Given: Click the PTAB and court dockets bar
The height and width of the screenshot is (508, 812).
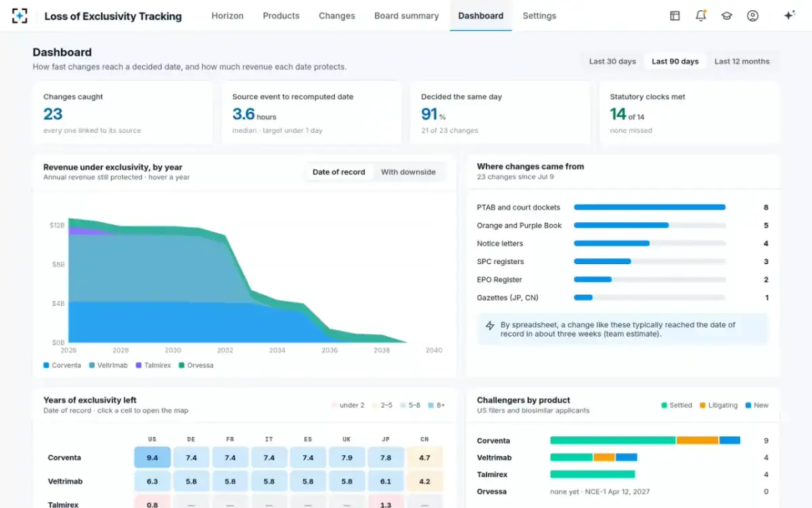Looking at the screenshot, I should point(650,207).
